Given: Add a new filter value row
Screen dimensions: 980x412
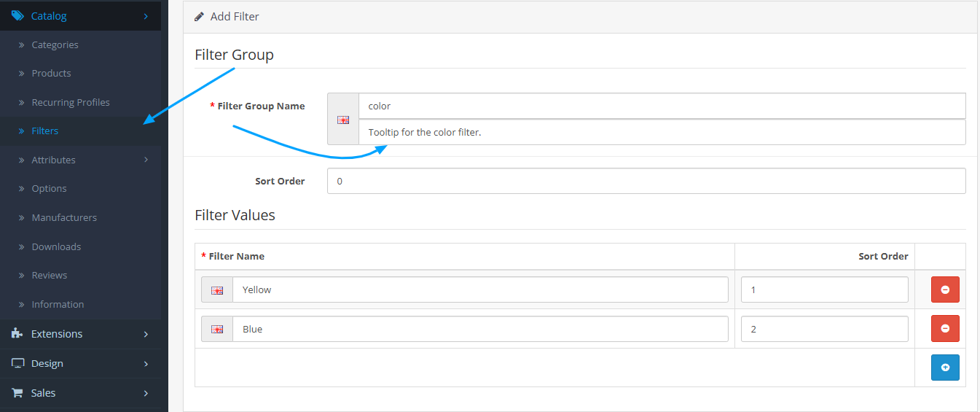Looking at the screenshot, I should pos(945,368).
